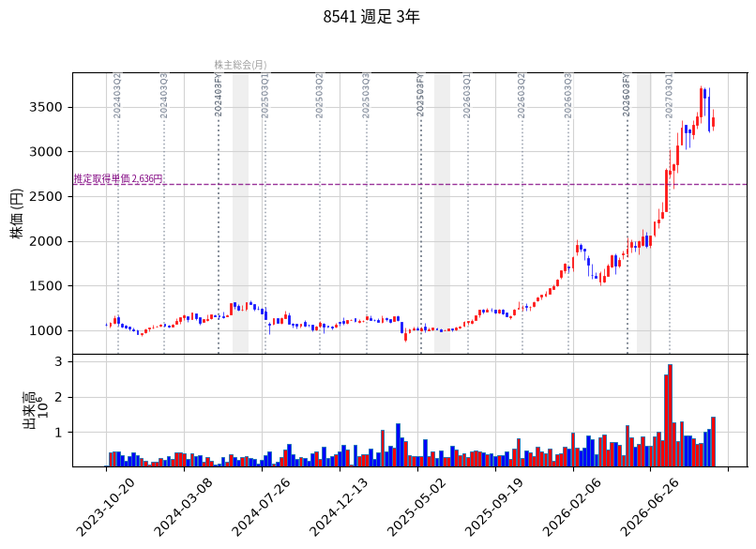
Task: Click the 202703Q1 earnings marker label
Action: coord(669,96)
